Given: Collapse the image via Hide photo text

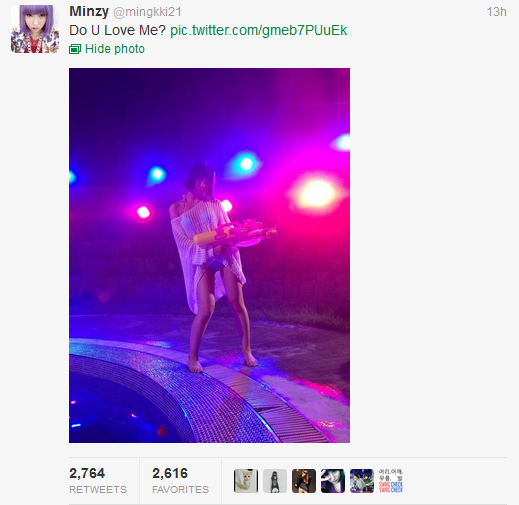Looking at the screenshot, I should pyautogui.click(x=115, y=49).
